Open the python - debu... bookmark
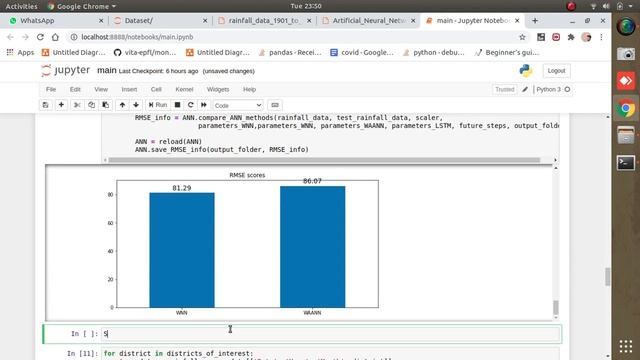This screenshot has width=640, height=360. (x=433, y=52)
